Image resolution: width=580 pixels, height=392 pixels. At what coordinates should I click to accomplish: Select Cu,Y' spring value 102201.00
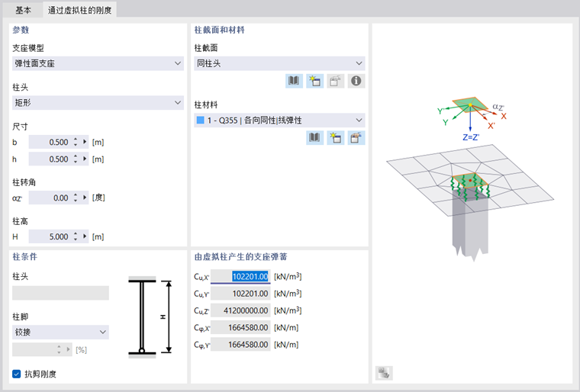240,294
